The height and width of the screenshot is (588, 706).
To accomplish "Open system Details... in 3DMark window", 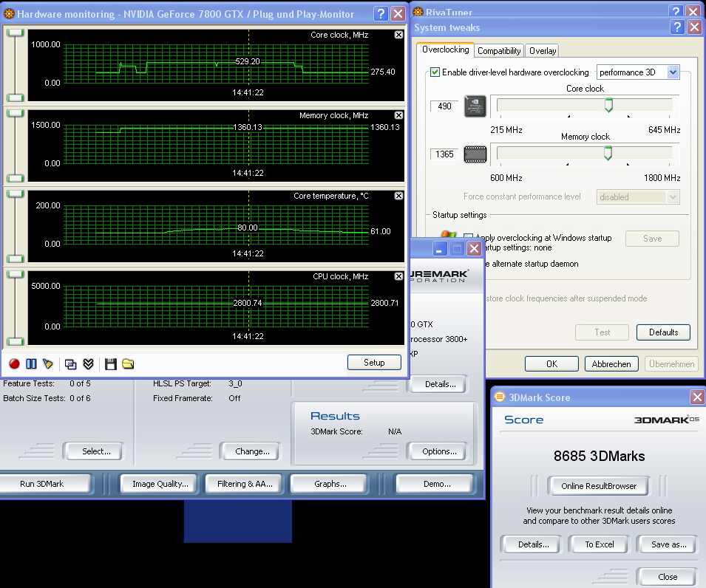I will [440, 384].
